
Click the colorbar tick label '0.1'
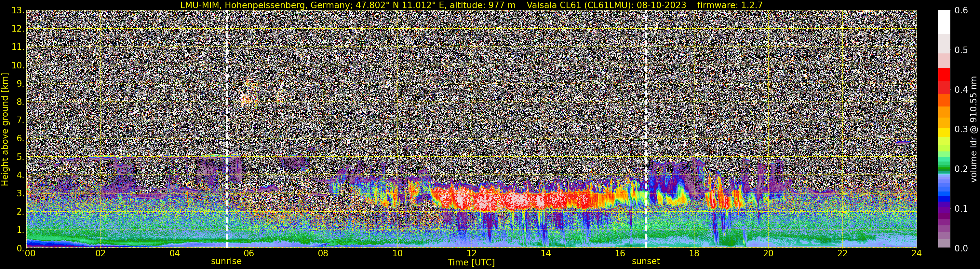961,208
